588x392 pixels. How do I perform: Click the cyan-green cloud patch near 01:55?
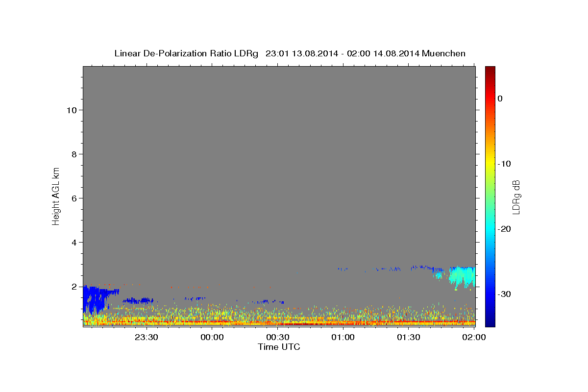(x=463, y=277)
